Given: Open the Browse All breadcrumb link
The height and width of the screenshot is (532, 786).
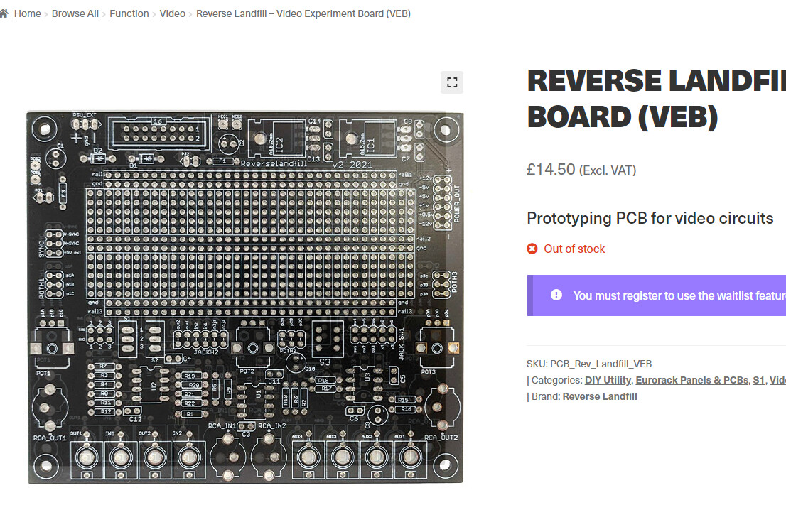Looking at the screenshot, I should [75, 13].
